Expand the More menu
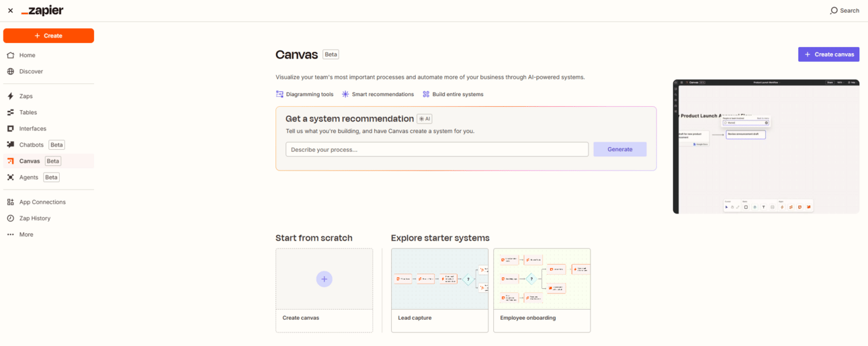The height and width of the screenshot is (346, 868). pos(26,234)
